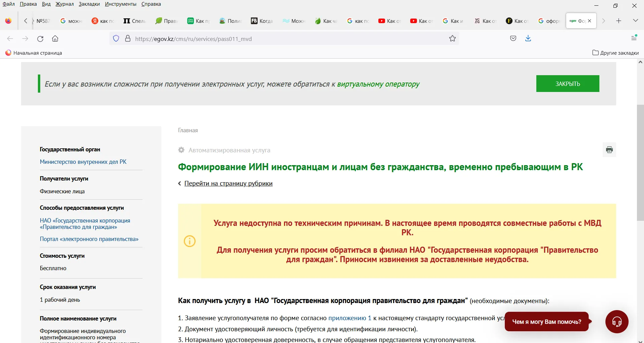The height and width of the screenshot is (343, 644).
Task: Close the active egov browser tab
Action: coord(590,21)
